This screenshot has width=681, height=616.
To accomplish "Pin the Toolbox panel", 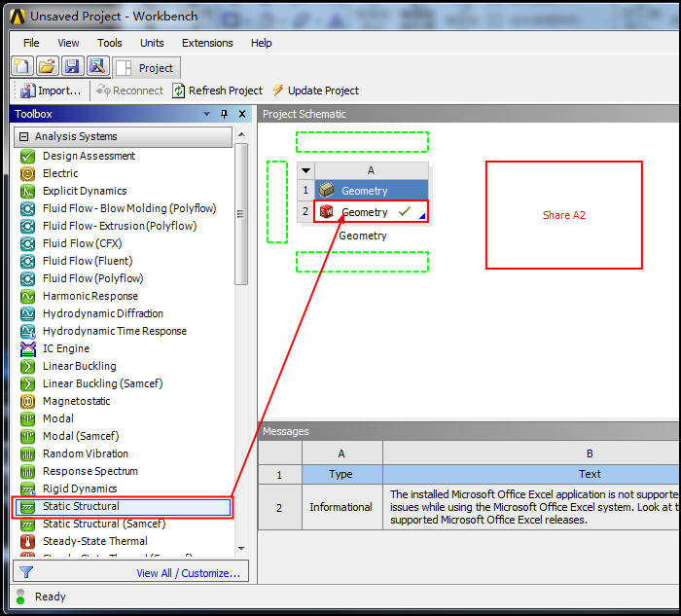I will pyautogui.click(x=225, y=114).
